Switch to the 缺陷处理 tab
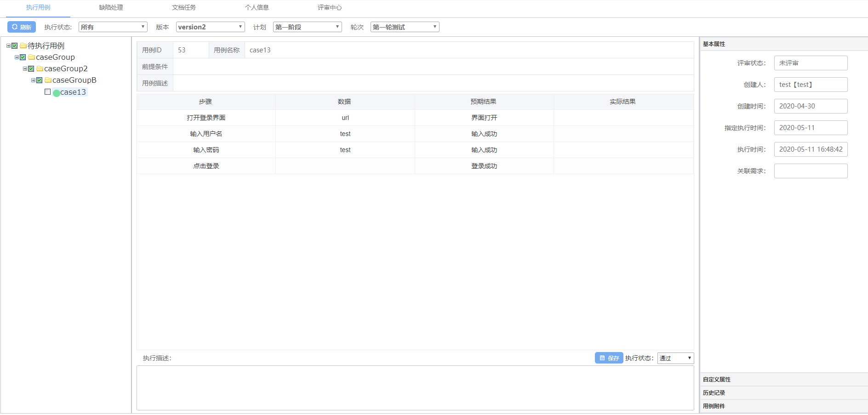Screen dimensions: 868x415 click(x=110, y=7)
